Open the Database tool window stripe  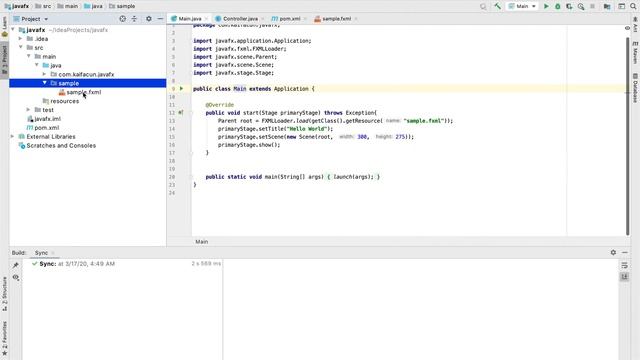[x=636, y=87]
